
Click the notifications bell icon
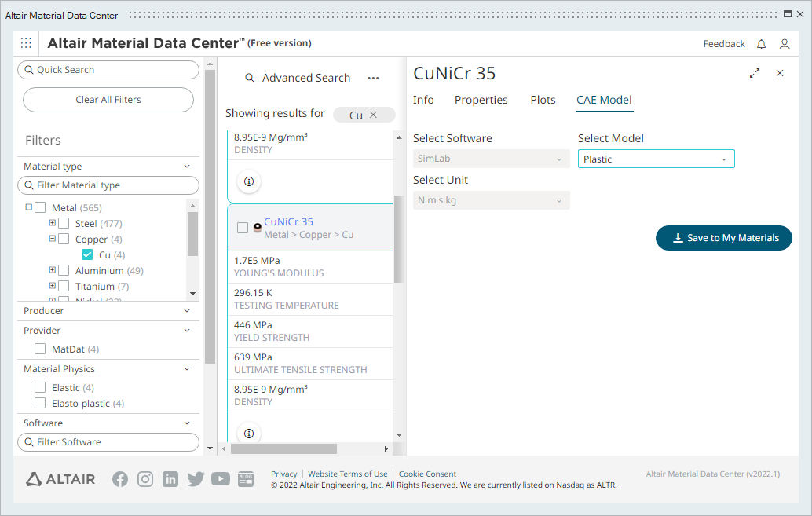point(761,44)
